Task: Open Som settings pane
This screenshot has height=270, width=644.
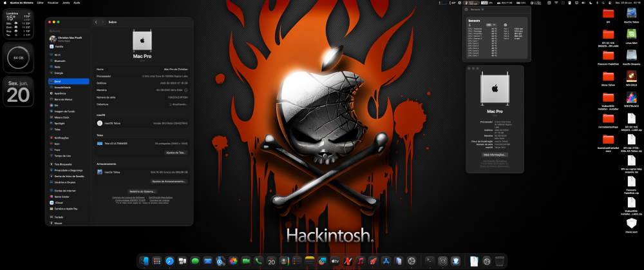Action: tap(69, 144)
